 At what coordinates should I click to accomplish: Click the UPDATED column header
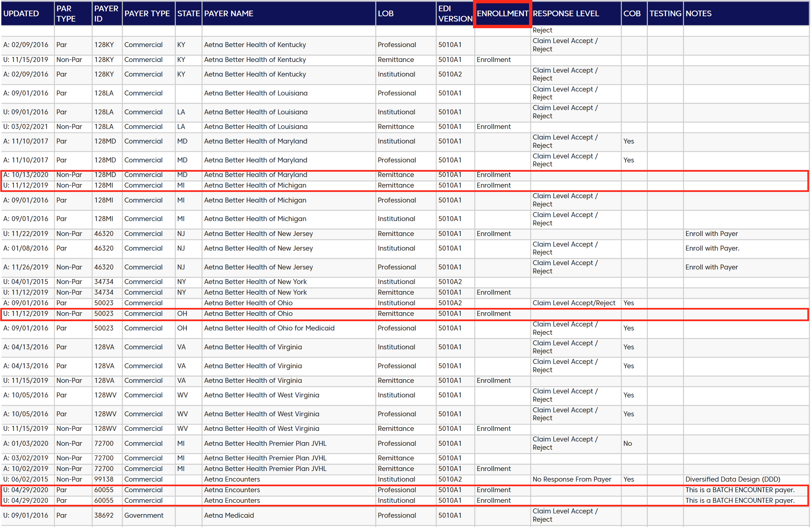click(21, 14)
